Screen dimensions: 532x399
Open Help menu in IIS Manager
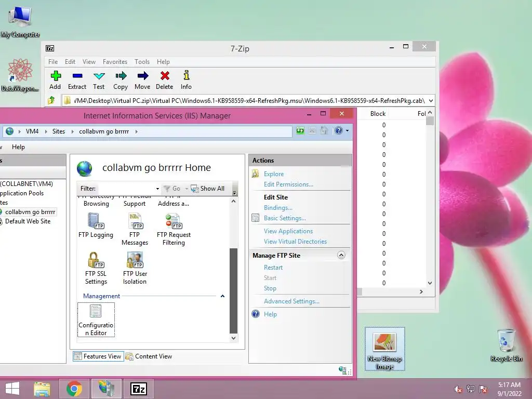(18, 147)
